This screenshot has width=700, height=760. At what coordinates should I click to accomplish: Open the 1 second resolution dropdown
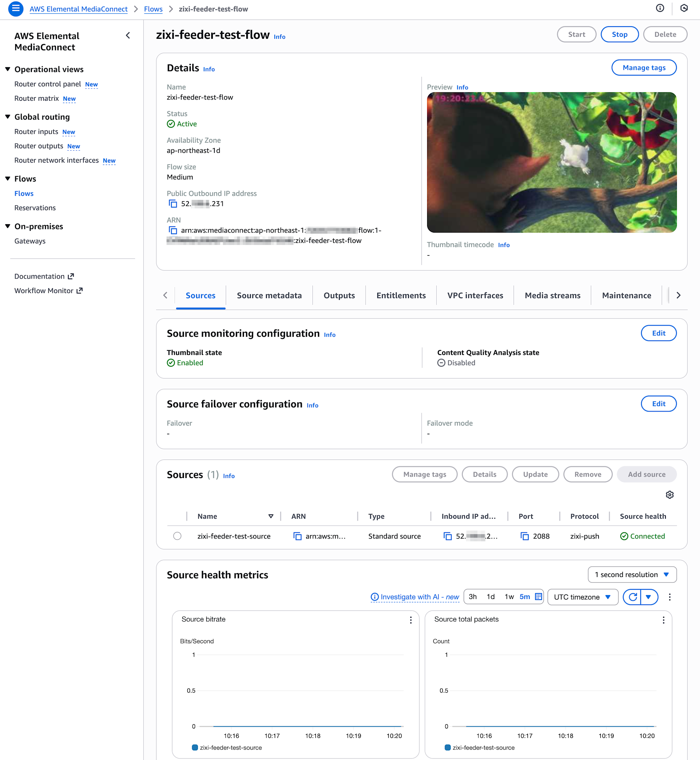point(632,575)
